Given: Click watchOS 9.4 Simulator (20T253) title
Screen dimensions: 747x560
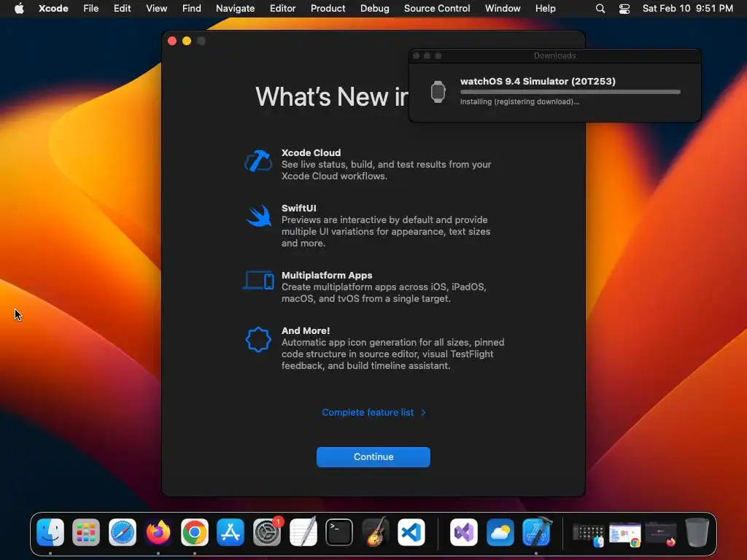Looking at the screenshot, I should tap(538, 81).
